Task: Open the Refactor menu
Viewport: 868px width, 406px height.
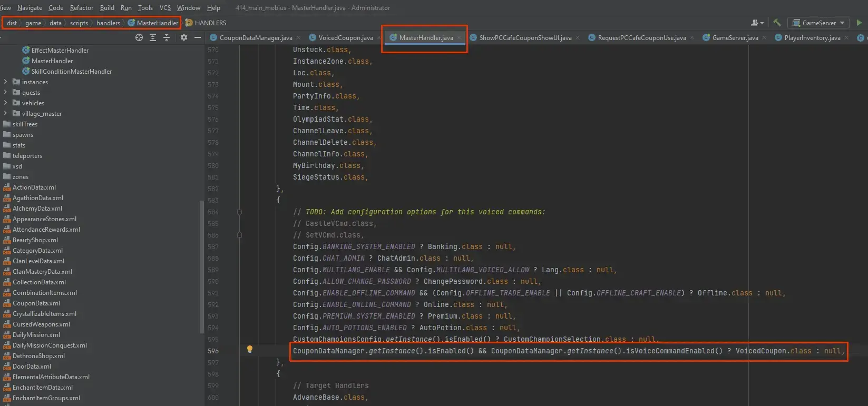Action: [82, 8]
